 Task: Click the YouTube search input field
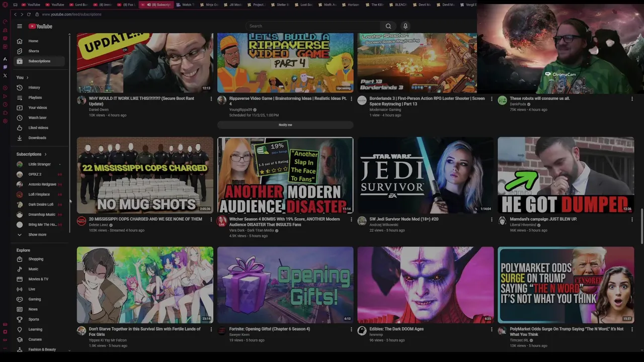313,26
